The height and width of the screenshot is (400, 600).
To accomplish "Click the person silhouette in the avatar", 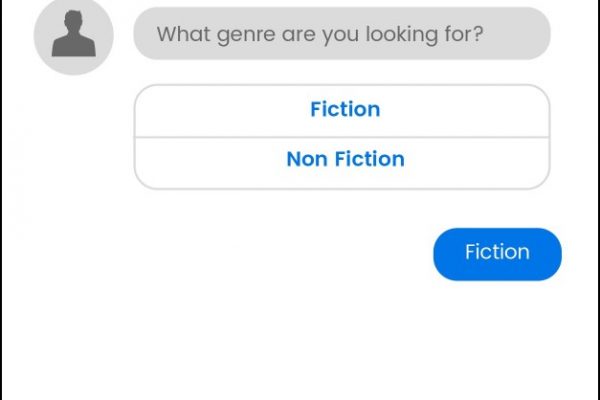I will tap(73, 34).
